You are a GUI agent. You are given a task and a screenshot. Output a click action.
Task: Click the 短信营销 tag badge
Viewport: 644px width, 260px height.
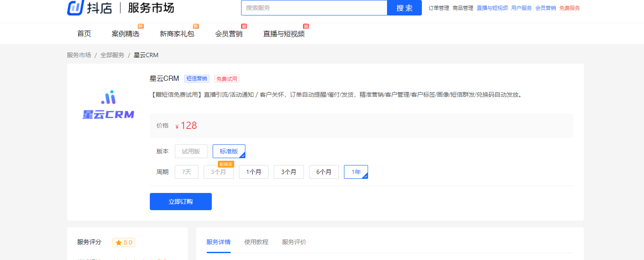tap(197, 79)
